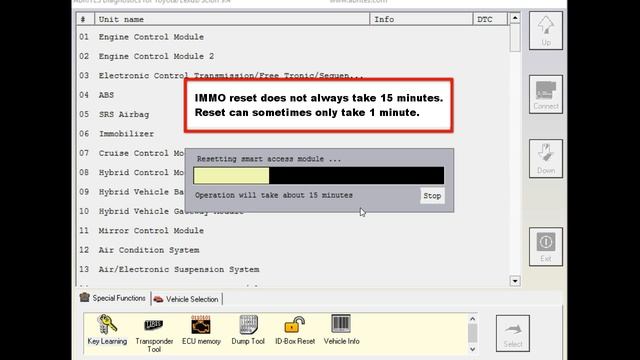Click the reset progress bar
Image resolution: width=640 pixels, height=360 pixels.
pos(319,176)
